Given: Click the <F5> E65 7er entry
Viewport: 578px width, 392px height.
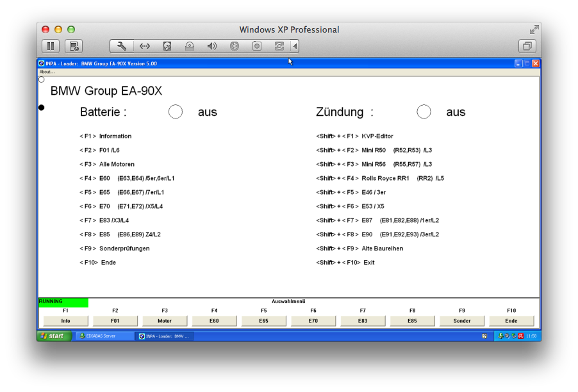Looking at the screenshot, I should [122, 192].
